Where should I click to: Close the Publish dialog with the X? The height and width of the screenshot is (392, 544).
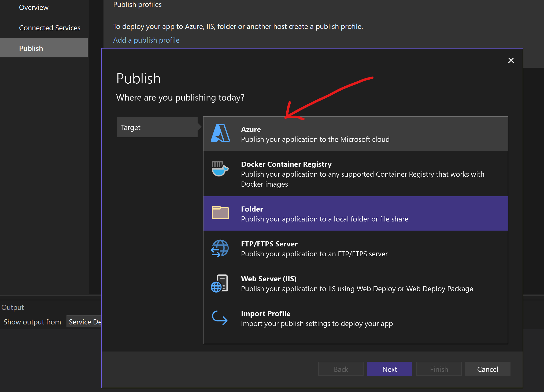click(x=511, y=60)
